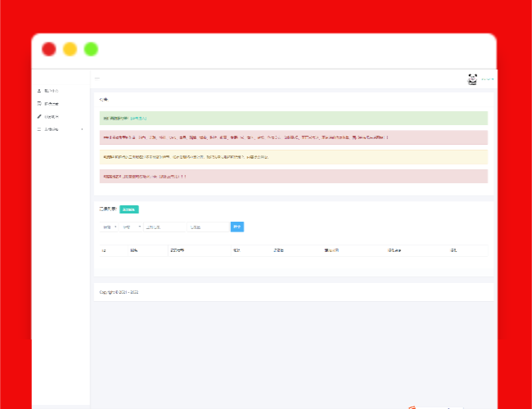Image resolution: width=532 pixels, height=409 pixels.
Task: Click the panda avatar in the header
Action: click(x=472, y=79)
